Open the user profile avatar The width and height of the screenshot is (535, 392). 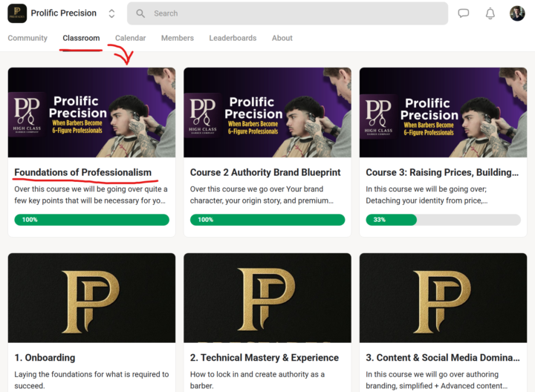pyautogui.click(x=517, y=13)
